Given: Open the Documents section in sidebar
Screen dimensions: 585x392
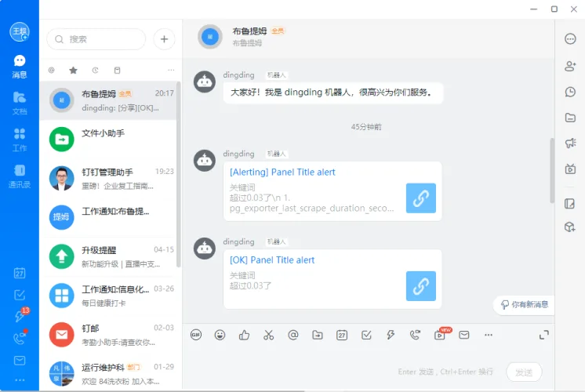Looking at the screenshot, I should click(20, 103).
